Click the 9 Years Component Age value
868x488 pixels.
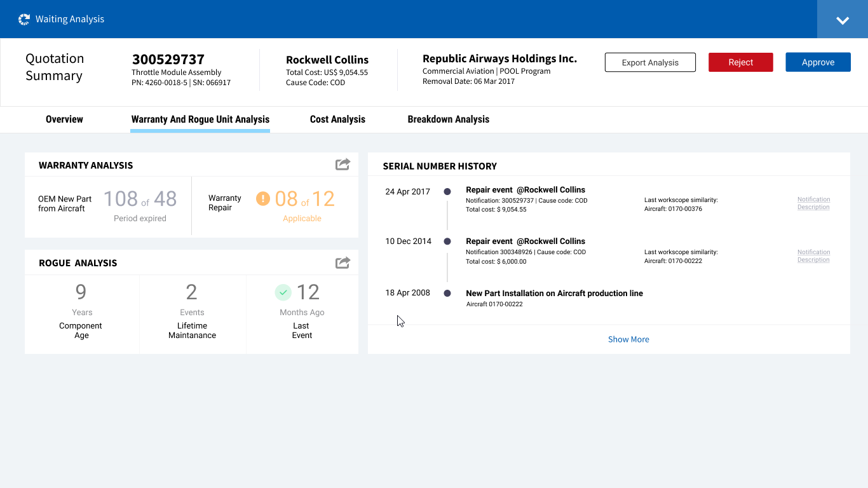[x=81, y=292]
